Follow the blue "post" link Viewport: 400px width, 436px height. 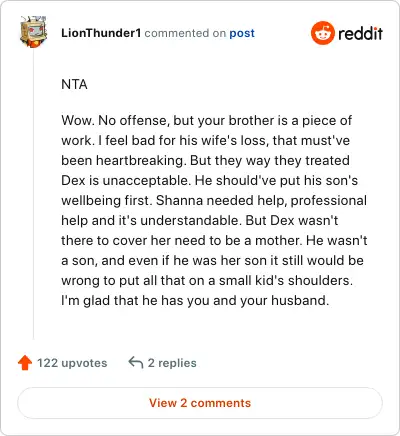click(x=242, y=33)
